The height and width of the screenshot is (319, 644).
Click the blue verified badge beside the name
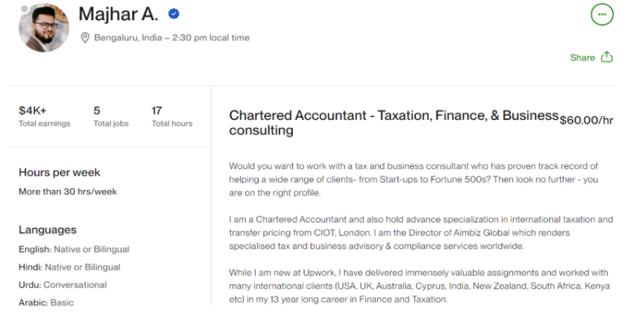(174, 14)
